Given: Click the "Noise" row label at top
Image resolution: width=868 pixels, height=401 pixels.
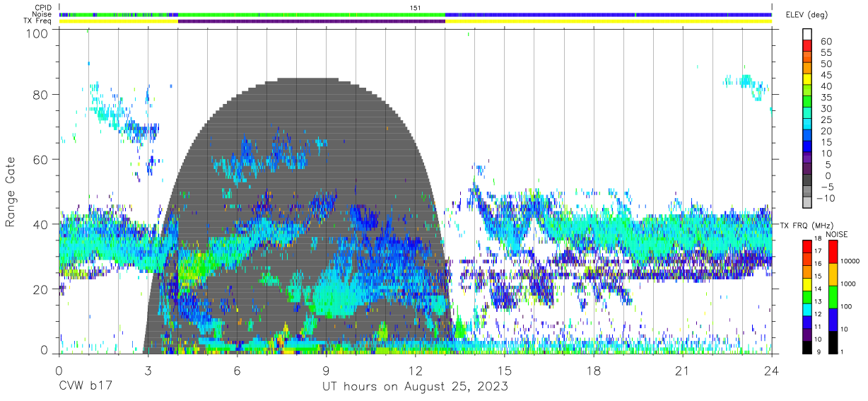Looking at the screenshot, I should coord(41,14).
